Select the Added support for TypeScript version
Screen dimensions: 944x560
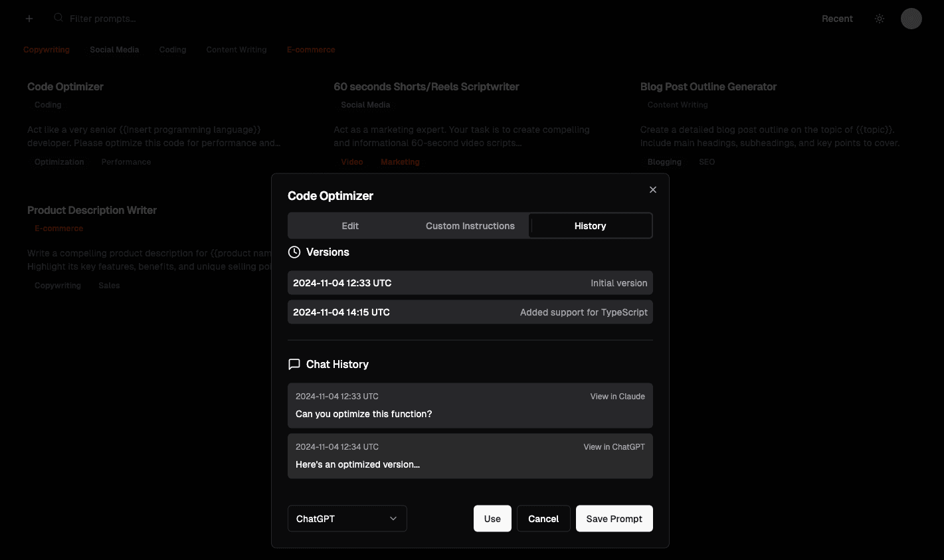click(470, 312)
